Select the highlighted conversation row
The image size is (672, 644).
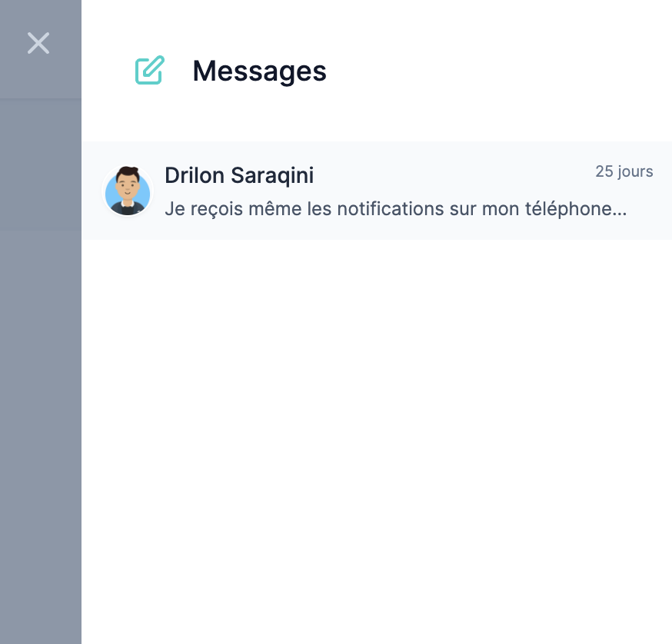tap(461, 191)
